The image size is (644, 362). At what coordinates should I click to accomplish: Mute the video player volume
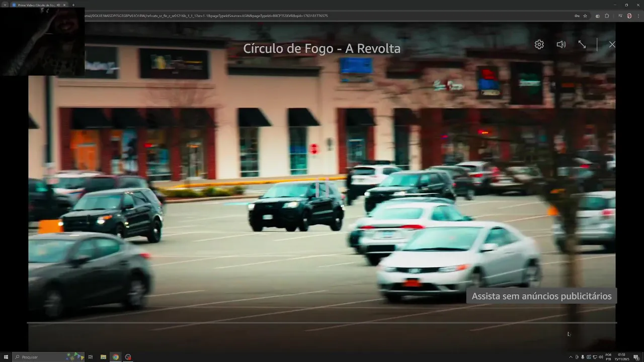(561, 44)
